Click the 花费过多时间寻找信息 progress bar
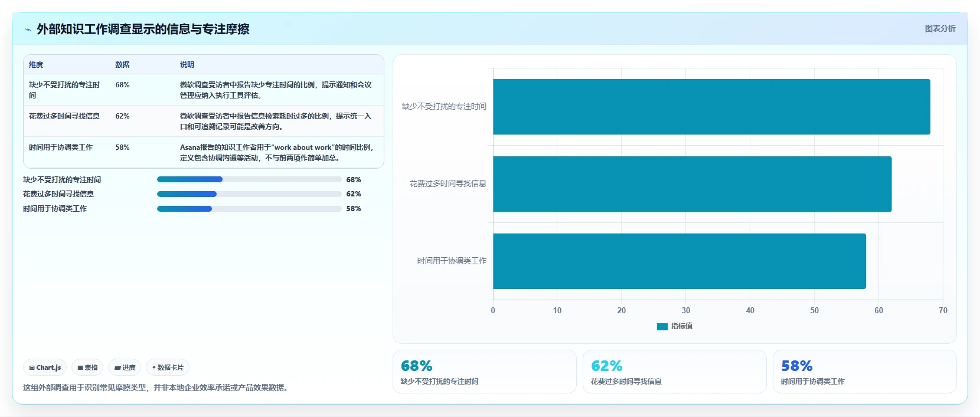 (249, 194)
